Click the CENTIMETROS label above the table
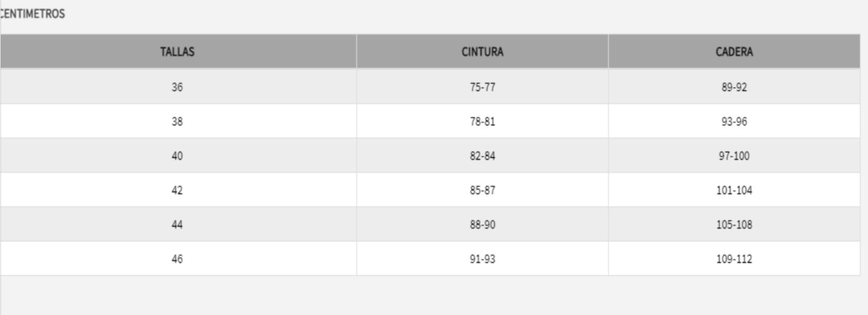The image size is (868, 315). (x=33, y=14)
